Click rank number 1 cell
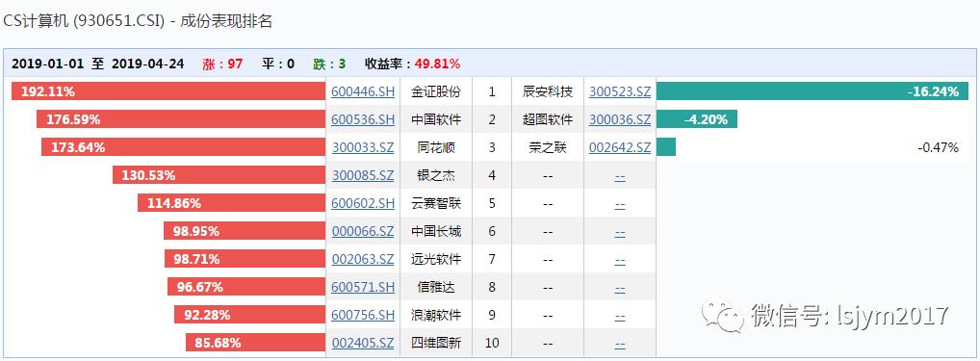Screen dimensions: 980x361 (492, 91)
